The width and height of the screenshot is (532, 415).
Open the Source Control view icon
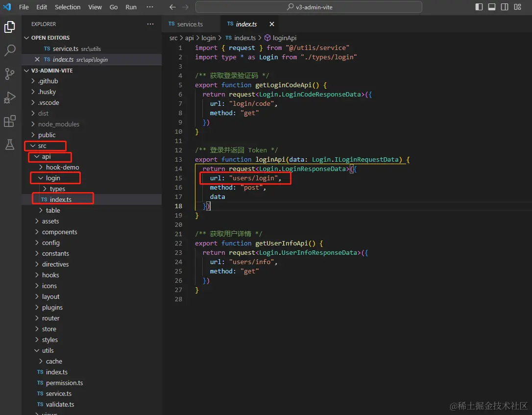9,73
